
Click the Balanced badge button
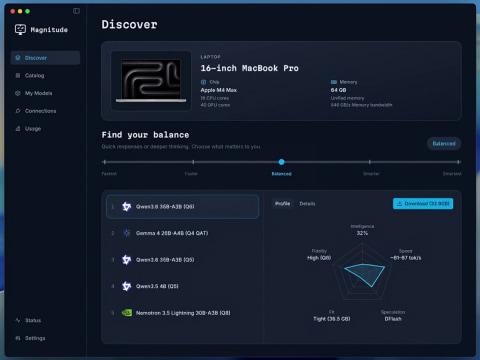coord(444,144)
